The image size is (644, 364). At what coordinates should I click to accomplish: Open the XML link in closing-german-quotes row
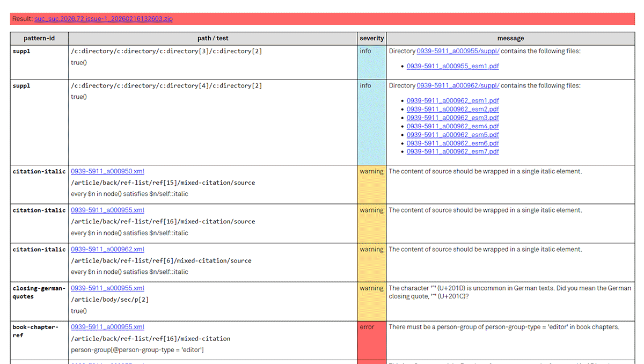(x=107, y=288)
